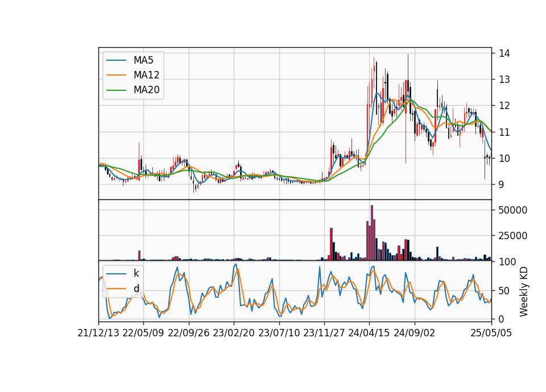Click the 22/05/09 date axis label

pyautogui.click(x=143, y=333)
